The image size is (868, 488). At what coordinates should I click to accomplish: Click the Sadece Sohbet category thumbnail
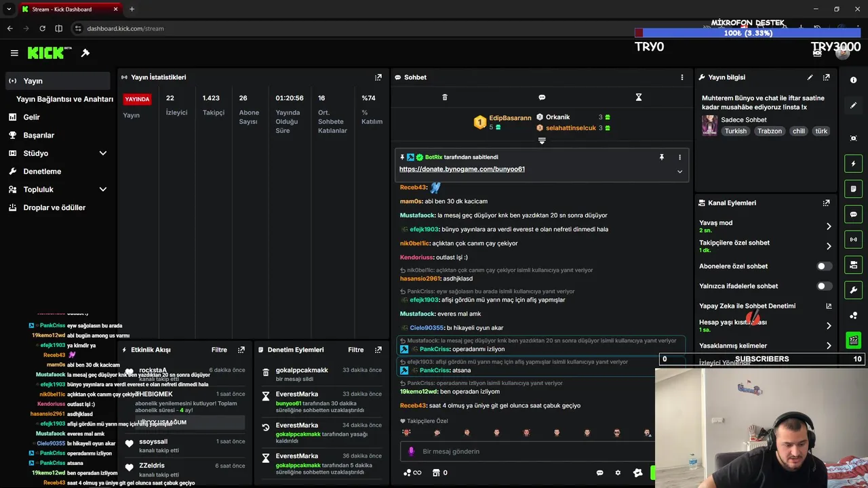[x=709, y=125]
